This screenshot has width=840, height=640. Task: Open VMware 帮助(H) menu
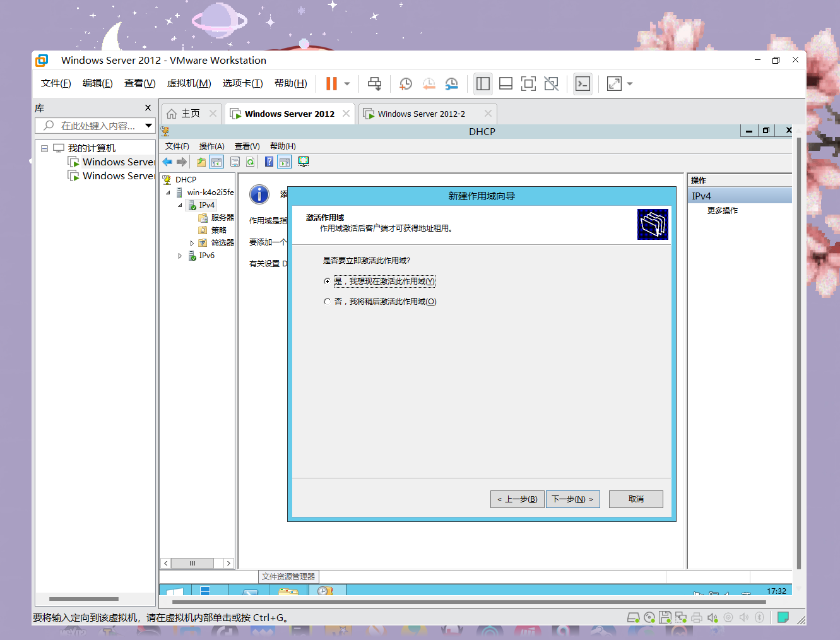pyautogui.click(x=291, y=83)
